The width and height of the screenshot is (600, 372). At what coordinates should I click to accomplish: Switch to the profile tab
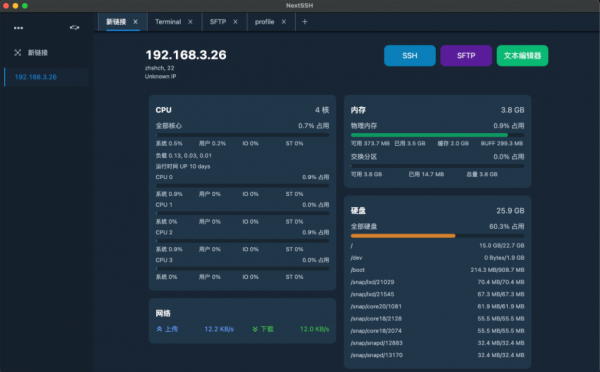click(x=264, y=22)
